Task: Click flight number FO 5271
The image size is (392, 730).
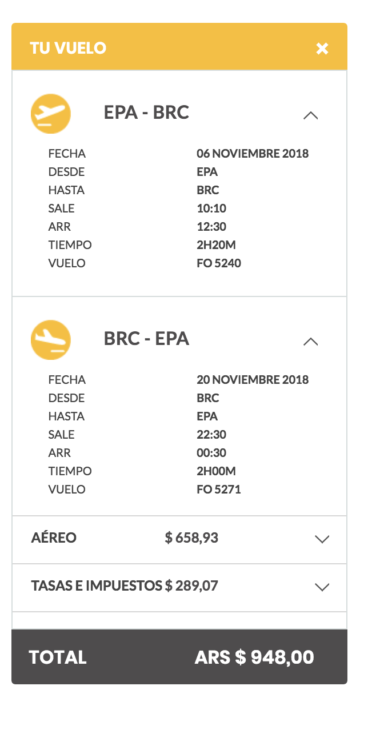Action: coord(219,490)
